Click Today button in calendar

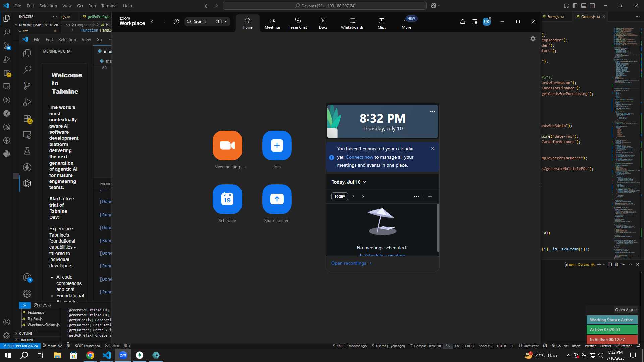pos(339,196)
